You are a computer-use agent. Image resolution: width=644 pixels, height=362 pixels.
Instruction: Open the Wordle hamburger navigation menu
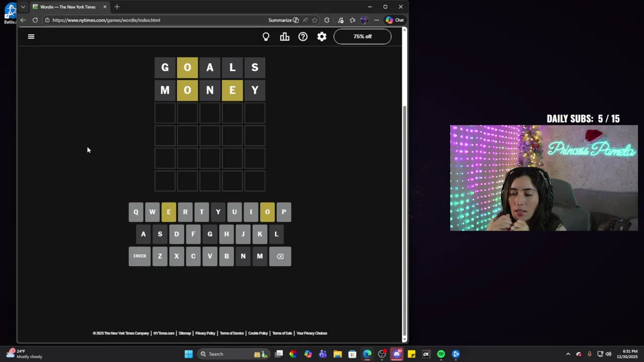pos(31,36)
